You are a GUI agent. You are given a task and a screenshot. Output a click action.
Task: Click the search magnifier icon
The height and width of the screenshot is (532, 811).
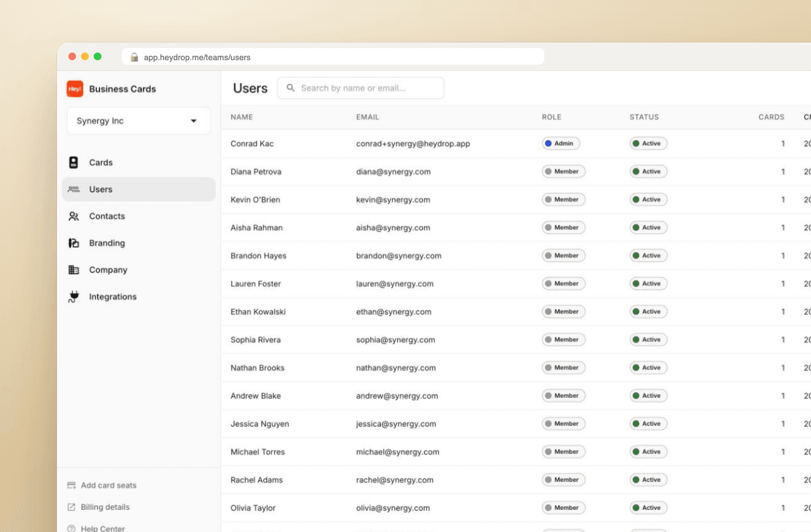pos(291,88)
